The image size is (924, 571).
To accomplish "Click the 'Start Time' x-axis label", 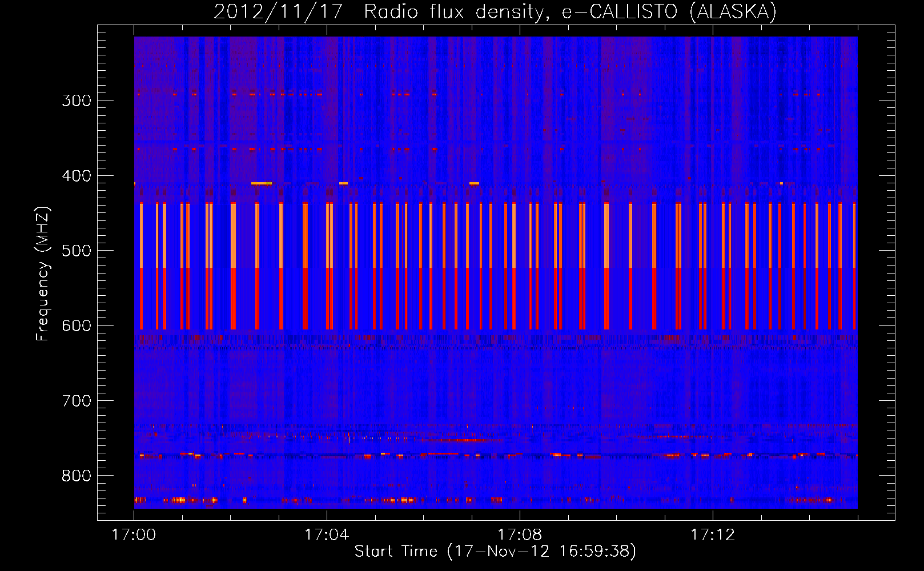I will [x=495, y=551].
